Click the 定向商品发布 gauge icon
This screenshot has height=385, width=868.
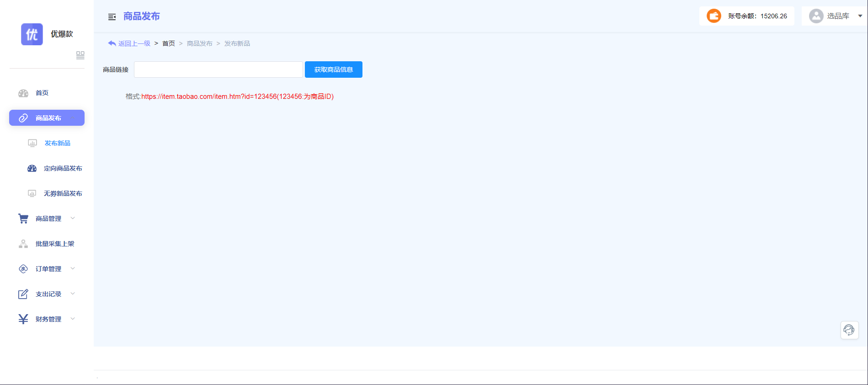(32, 168)
